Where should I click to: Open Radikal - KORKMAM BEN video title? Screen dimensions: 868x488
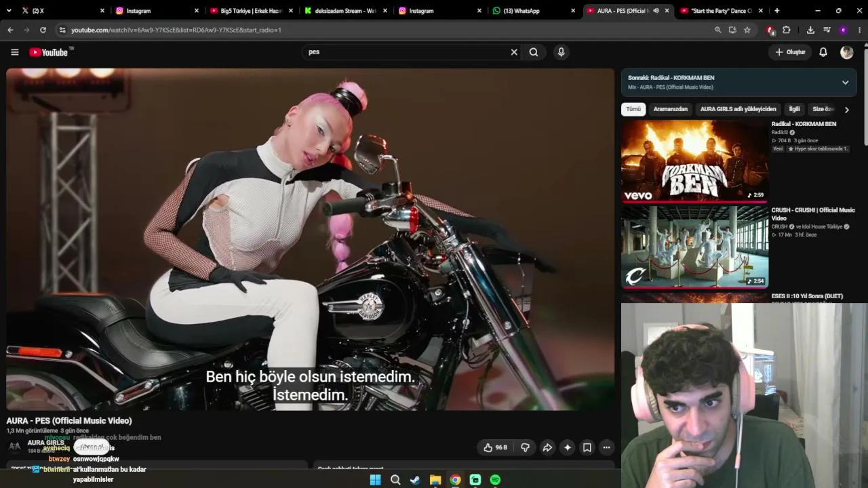[x=804, y=124]
